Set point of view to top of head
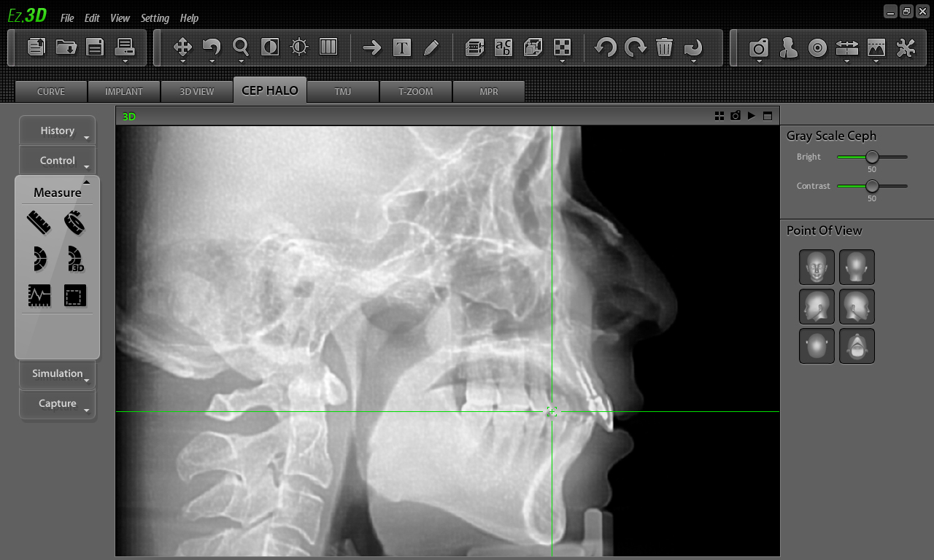934x560 pixels. (817, 346)
